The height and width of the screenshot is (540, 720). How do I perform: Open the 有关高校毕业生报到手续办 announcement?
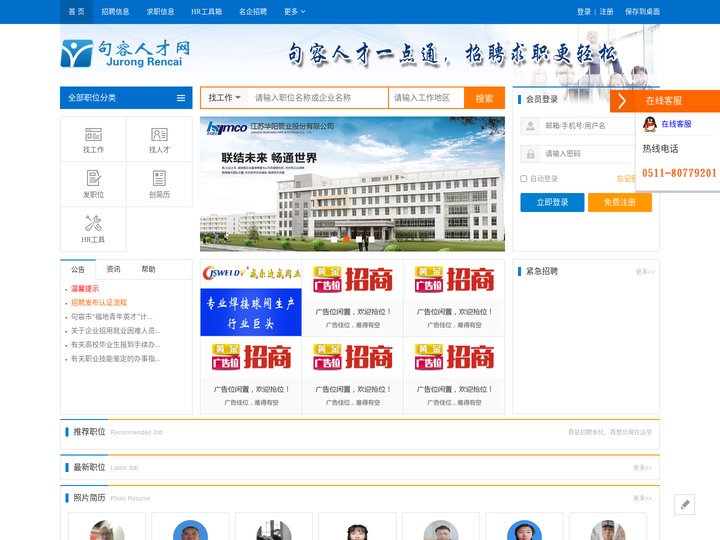(x=115, y=345)
